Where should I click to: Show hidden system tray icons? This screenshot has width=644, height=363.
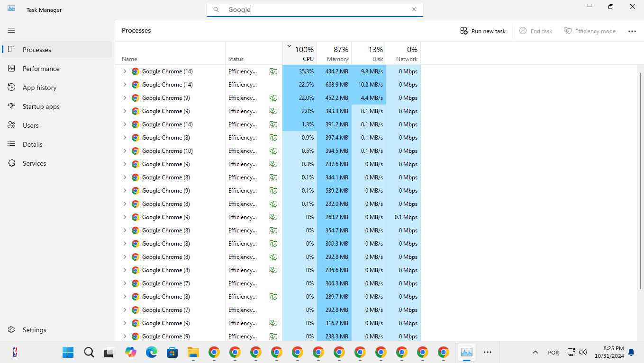pyautogui.click(x=535, y=352)
